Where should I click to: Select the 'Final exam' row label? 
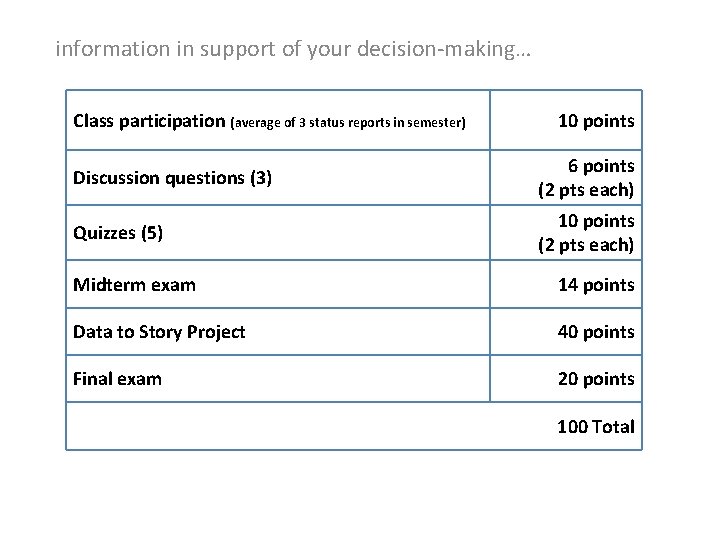click(x=117, y=379)
